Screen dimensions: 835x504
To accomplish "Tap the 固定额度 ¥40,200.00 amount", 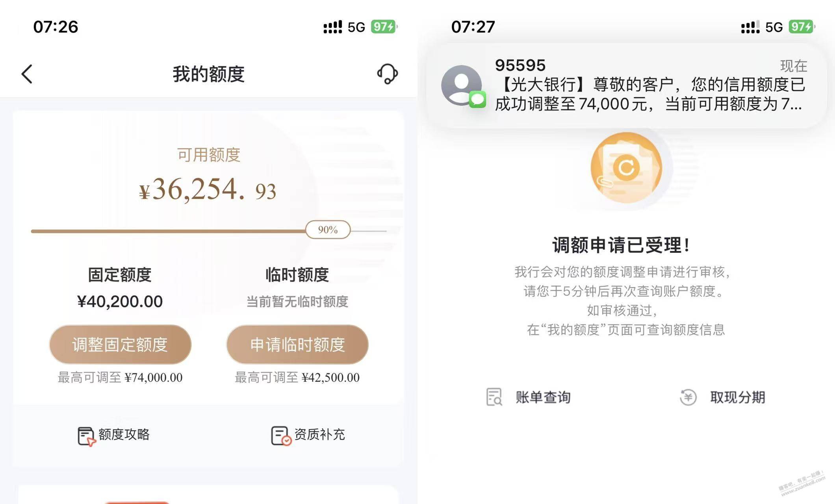I will click(x=120, y=302).
